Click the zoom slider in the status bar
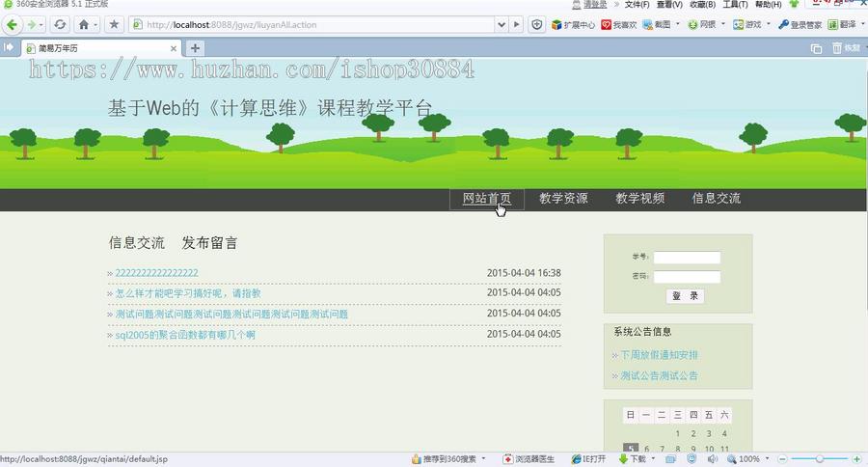 (x=819, y=459)
